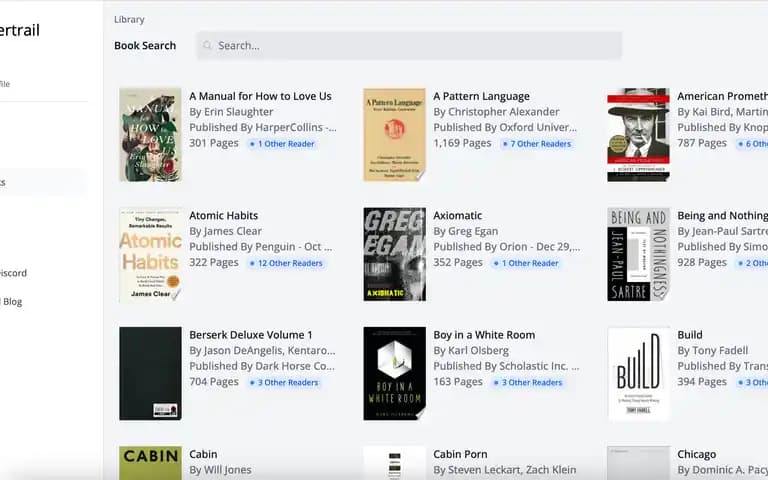
Task: Select the title Chicago
Action: click(696, 455)
